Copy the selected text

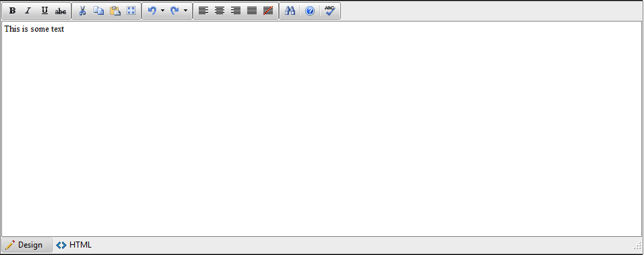click(98, 11)
